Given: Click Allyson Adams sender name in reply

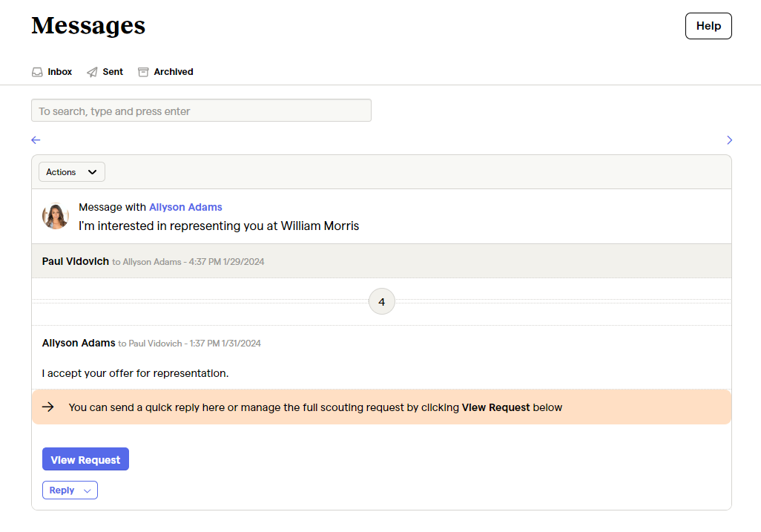Looking at the screenshot, I should point(79,343).
